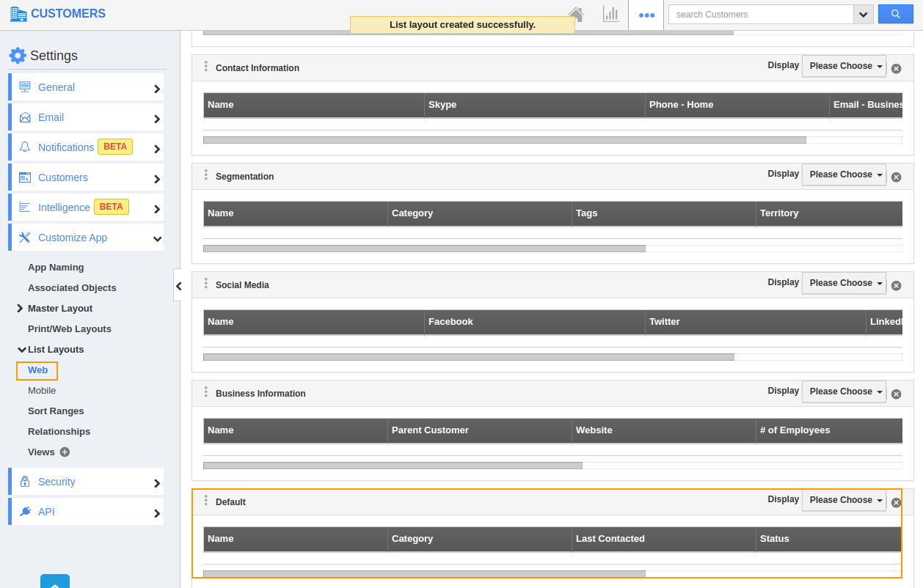
Task: Expand the Master Layout tree item
Action: tap(21, 309)
